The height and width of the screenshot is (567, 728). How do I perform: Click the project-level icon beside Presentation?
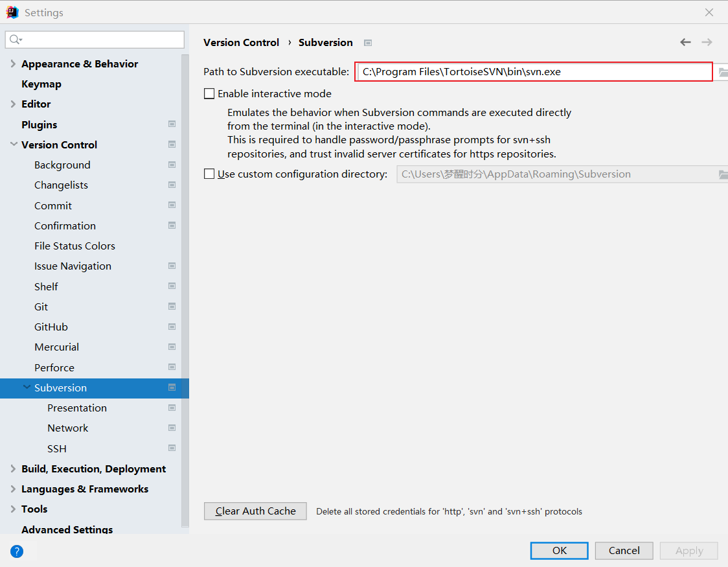[172, 408]
